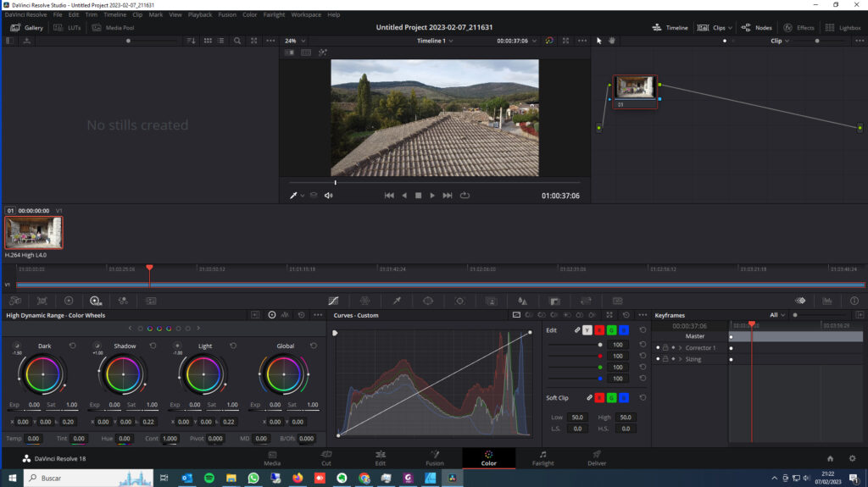Show the Nodes editor panel
The width and height of the screenshot is (868, 487).
[x=756, y=27]
